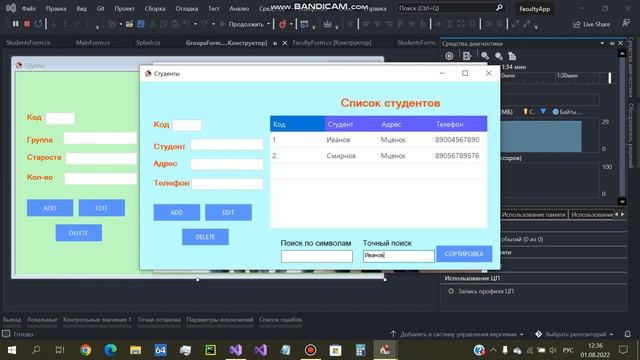This screenshot has height=360, width=640.
Task: Stop debugging with the red square icon
Action: pyautogui.click(x=27, y=24)
